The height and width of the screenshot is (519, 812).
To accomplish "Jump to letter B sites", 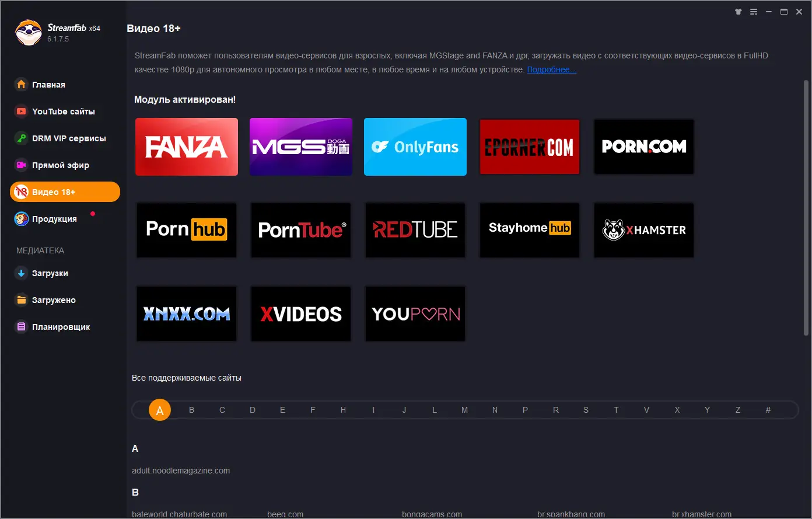I will tap(191, 410).
